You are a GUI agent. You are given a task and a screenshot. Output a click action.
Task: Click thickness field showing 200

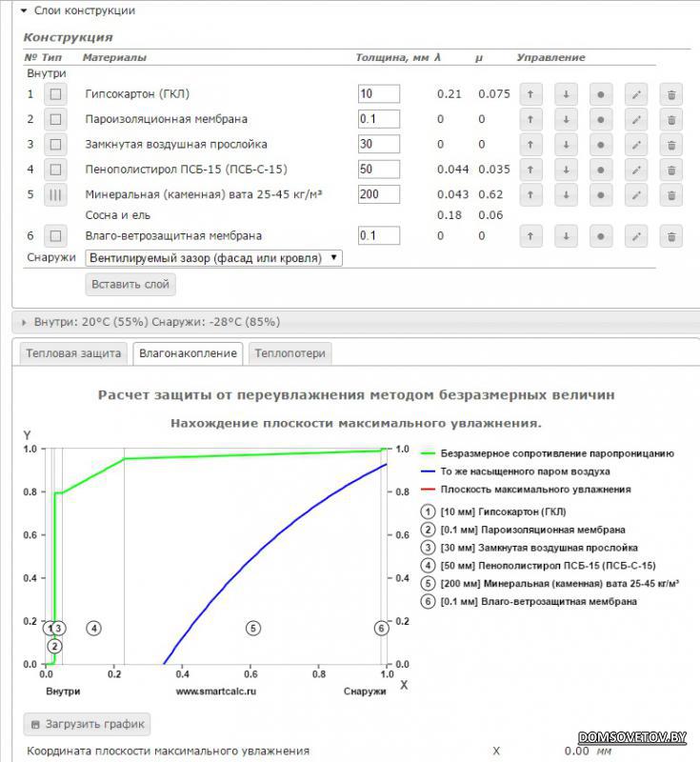379,195
